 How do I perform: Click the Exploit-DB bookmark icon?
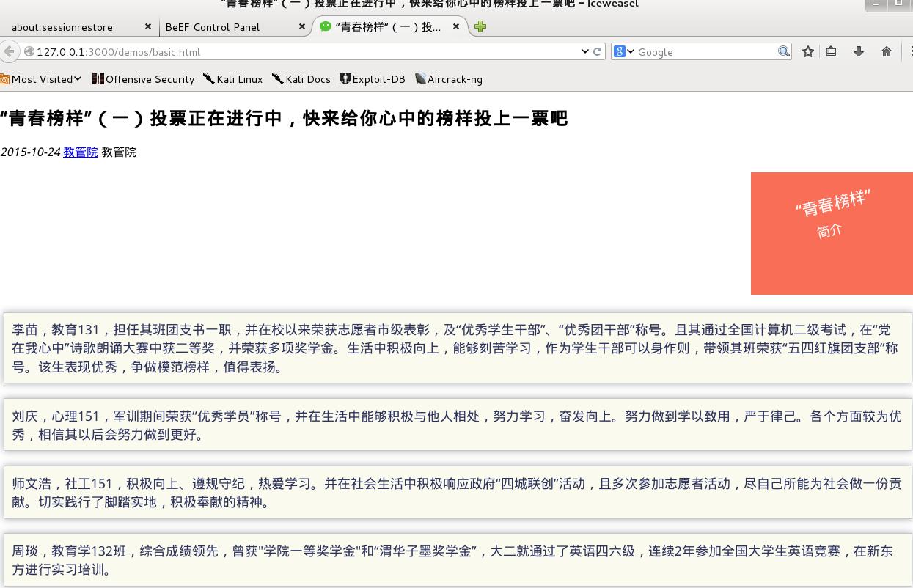[345, 78]
